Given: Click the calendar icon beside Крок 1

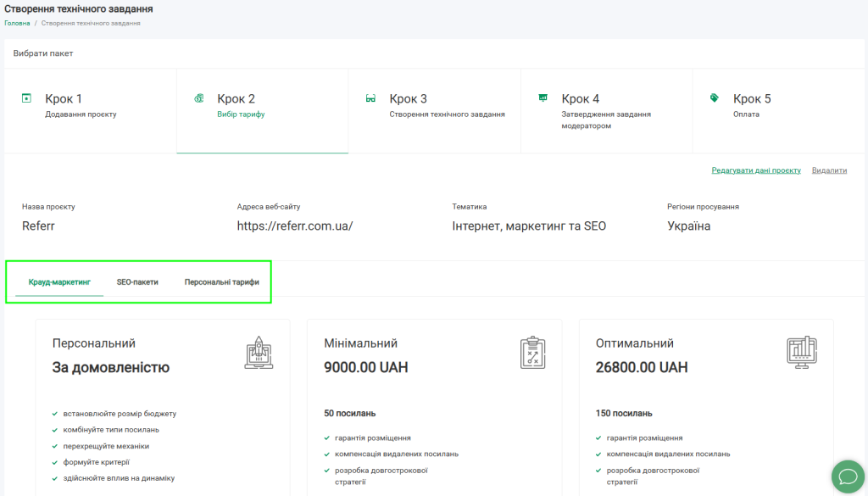Looking at the screenshot, I should click(26, 98).
